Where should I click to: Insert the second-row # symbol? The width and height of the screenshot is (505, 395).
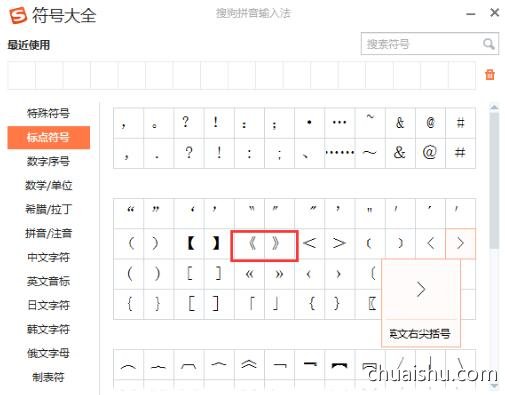[460, 153]
